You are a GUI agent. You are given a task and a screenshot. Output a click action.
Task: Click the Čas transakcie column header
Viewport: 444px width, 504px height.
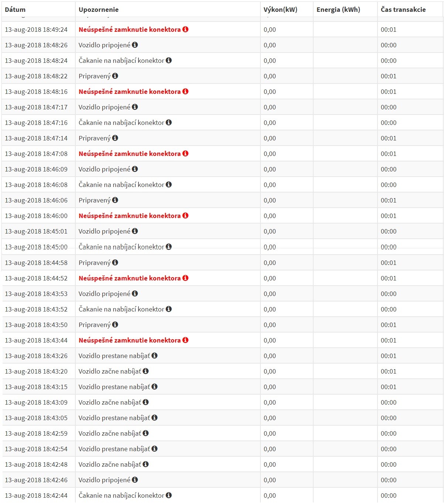[x=403, y=10]
